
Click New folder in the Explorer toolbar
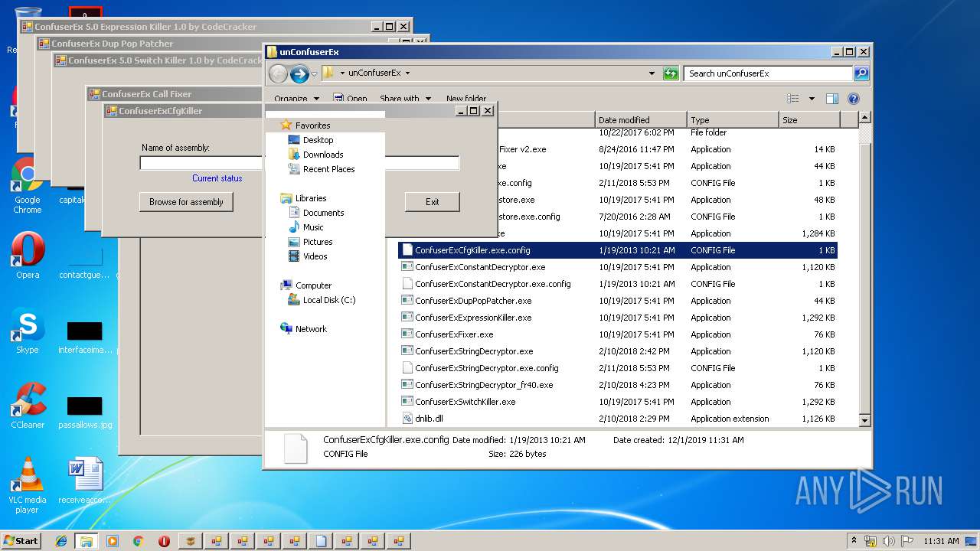pos(466,99)
